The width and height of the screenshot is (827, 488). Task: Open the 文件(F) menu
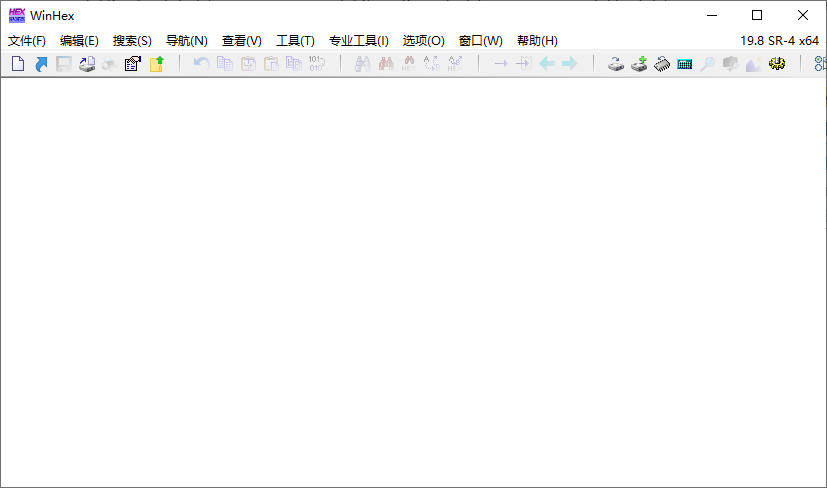click(x=27, y=41)
